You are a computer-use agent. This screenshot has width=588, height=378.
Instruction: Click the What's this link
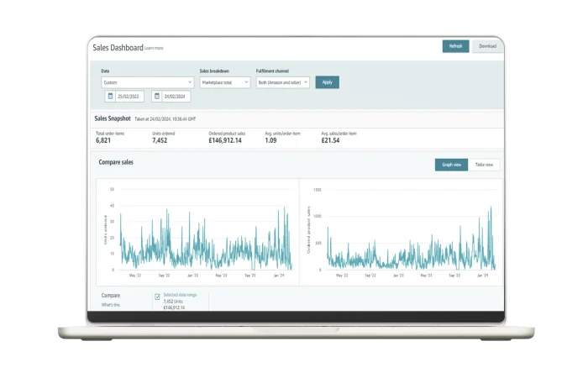pos(110,305)
